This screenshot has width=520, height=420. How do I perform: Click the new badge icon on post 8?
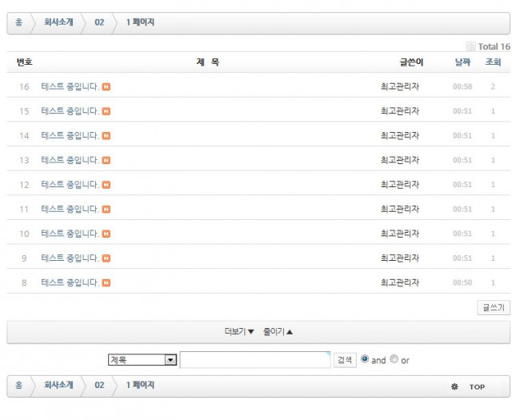click(x=106, y=282)
